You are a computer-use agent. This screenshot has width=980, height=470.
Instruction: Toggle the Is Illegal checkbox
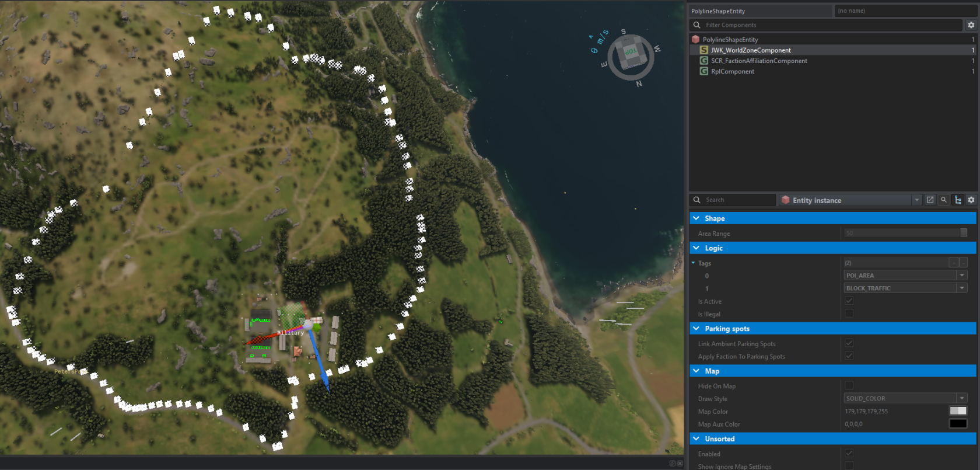click(849, 314)
